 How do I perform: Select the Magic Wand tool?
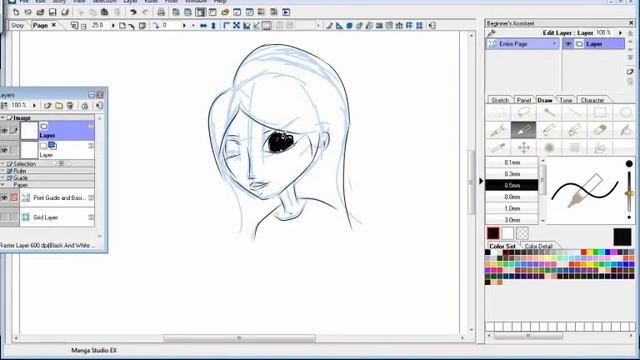tap(549, 112)
